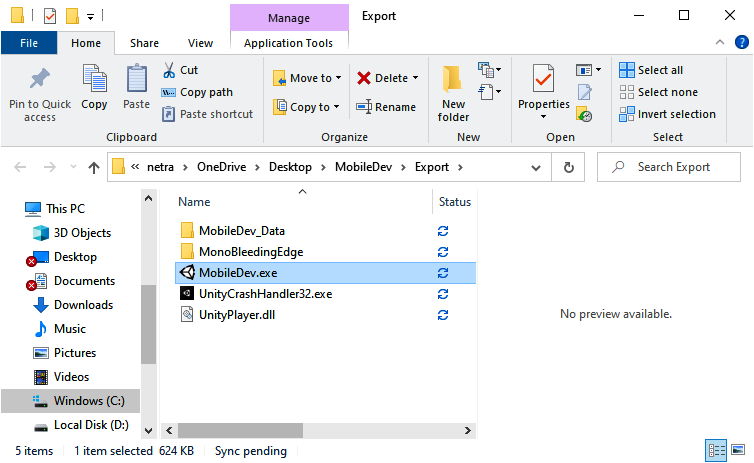754x463 pixels.
Task: Click Invert selection
Action: 668,114
